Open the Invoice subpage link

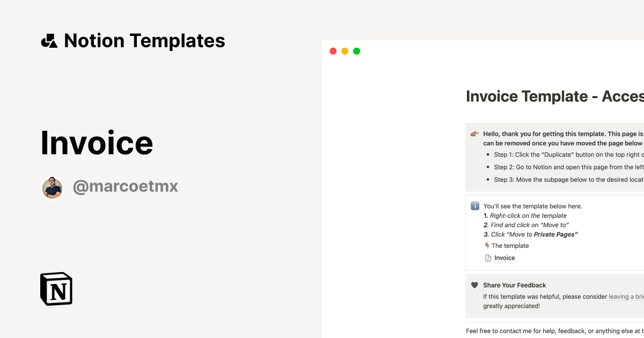[x=504, y=258]
